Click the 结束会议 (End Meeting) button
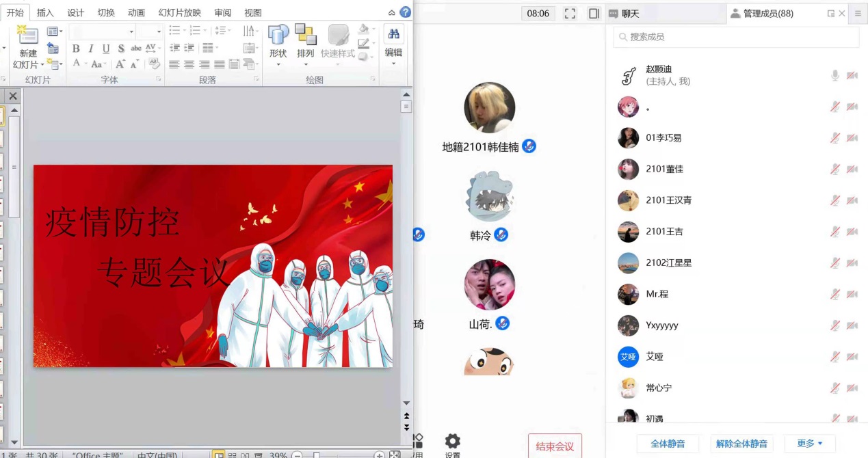The width and height of the screenshot is (868, 458). 555,446
